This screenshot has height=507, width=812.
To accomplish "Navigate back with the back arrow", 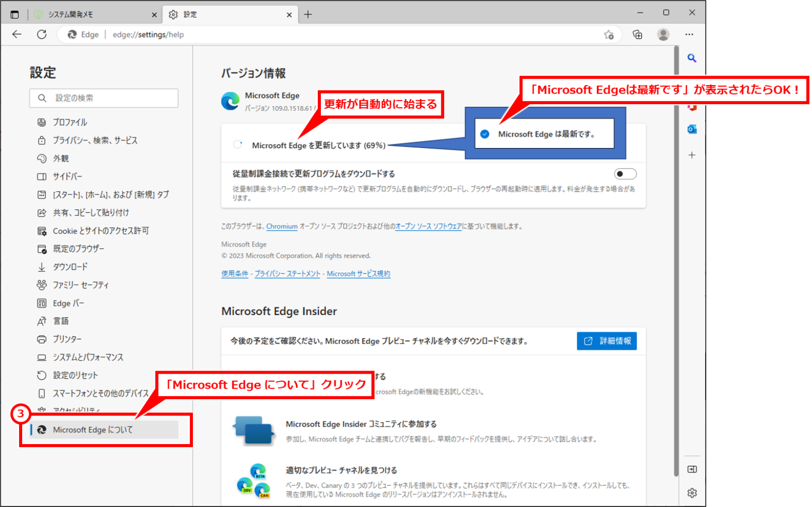I will (16, 34).
